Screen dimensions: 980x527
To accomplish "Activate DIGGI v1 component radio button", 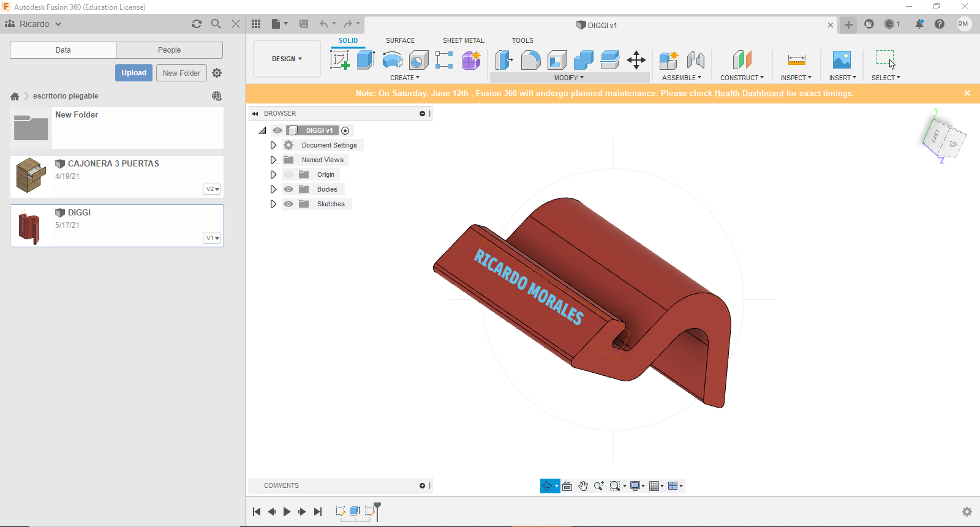I will point(345,130).
